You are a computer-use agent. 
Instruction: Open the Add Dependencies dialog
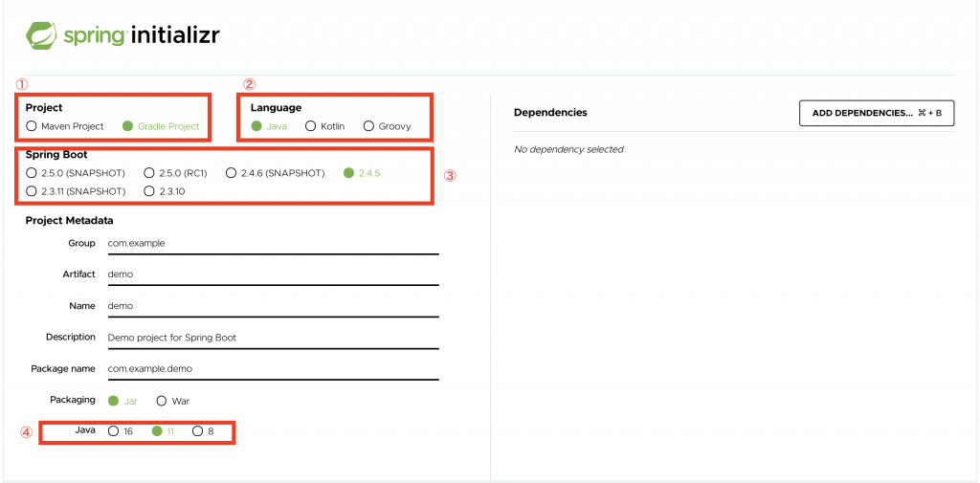click(x=877, y=113)
